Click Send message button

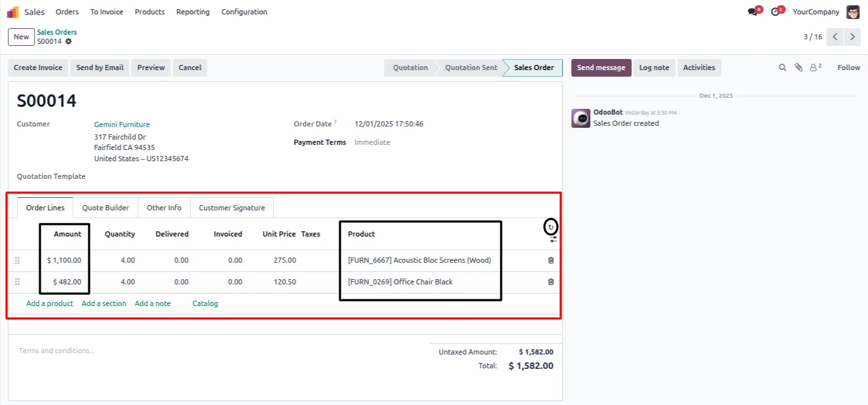pos(601,67)
